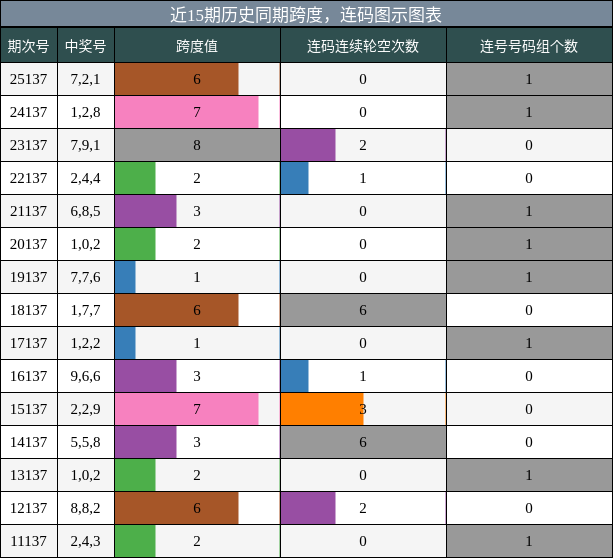Select issue number 24137
Screen dimensions: 613x558
(x=29, y=112)
